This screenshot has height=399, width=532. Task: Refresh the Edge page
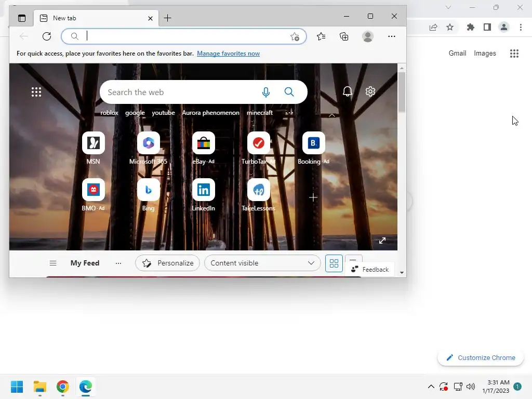pos(47,36)
